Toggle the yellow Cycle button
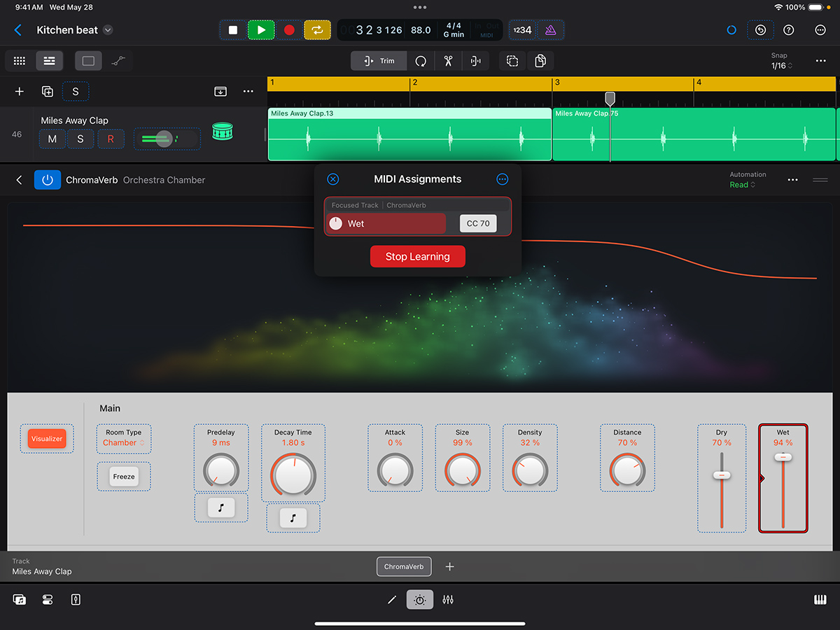The height and width of the screenshot is (630, 840). click(x=317, y=30)
